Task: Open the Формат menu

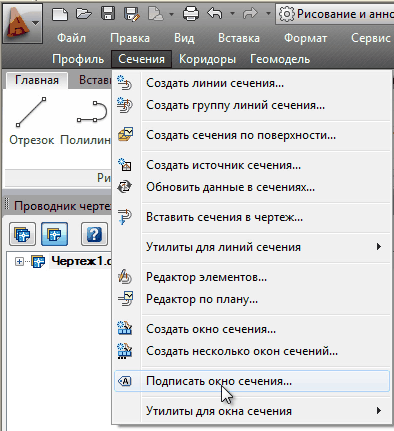Action: (x=305, y=38)
